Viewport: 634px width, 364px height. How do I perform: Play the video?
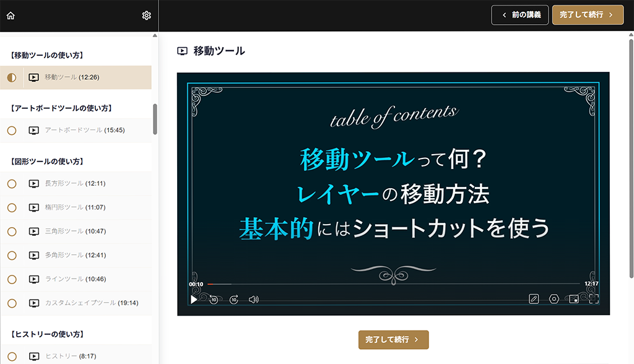pos(194,299)
